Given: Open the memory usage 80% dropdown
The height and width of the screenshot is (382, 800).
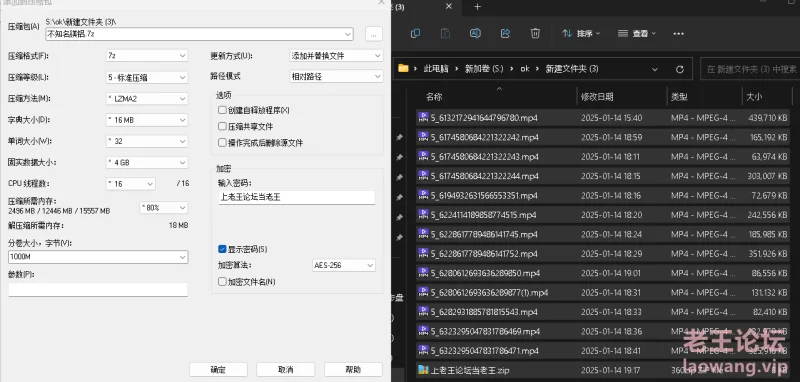Looking at the screenshot, I should pyautogui.click(x=163, y=208).
